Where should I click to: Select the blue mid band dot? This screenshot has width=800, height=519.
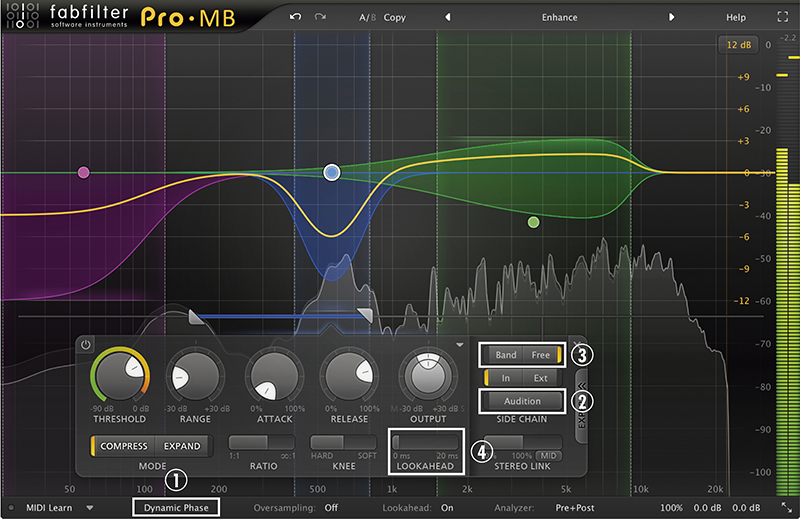pyautogui.click(x=332, y=172)
